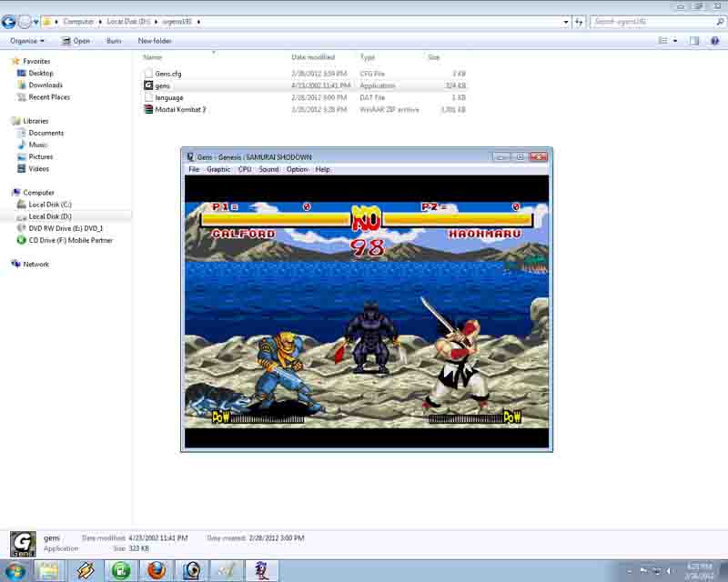Open the File menu in Gens
This screenshot has width=728, height=582.
[194, 169]
